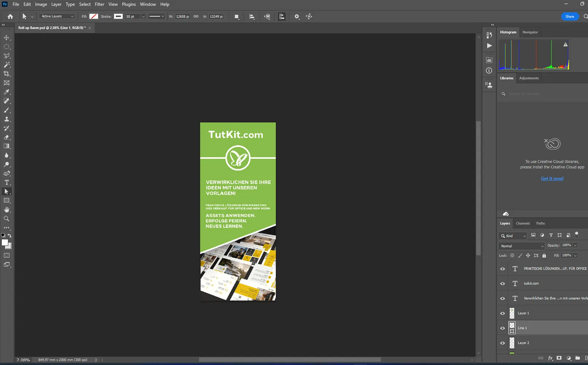This screenshot has height=365, width=588.
Task: Open path alignment options
Action: tap(252, 16)
